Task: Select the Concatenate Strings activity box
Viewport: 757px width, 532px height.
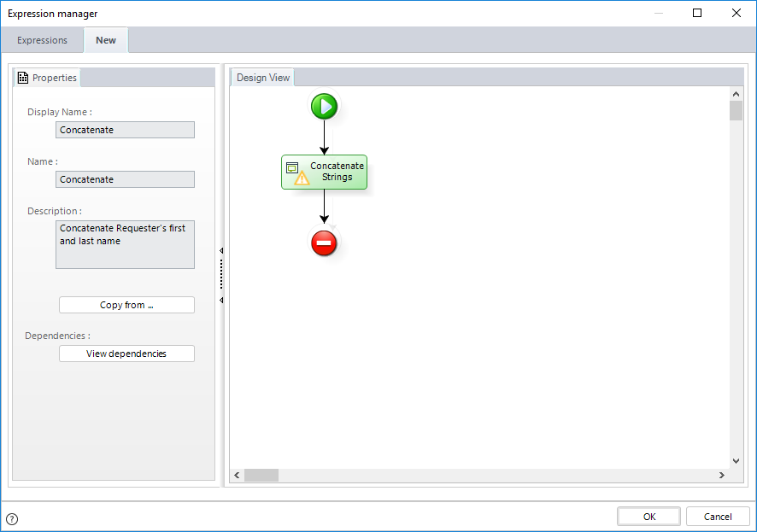Action: 324,172
